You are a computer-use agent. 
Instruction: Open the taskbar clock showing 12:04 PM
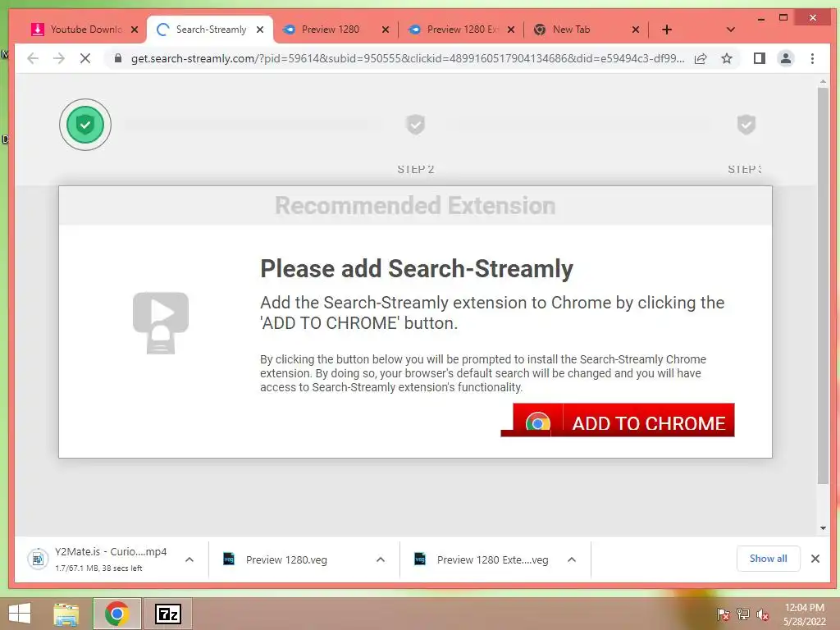click(804, 614)
